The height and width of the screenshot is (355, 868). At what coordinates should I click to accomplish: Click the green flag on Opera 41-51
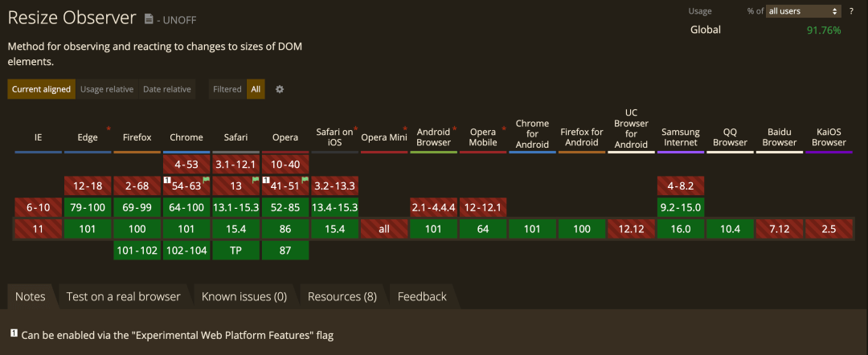coord(305,180)
